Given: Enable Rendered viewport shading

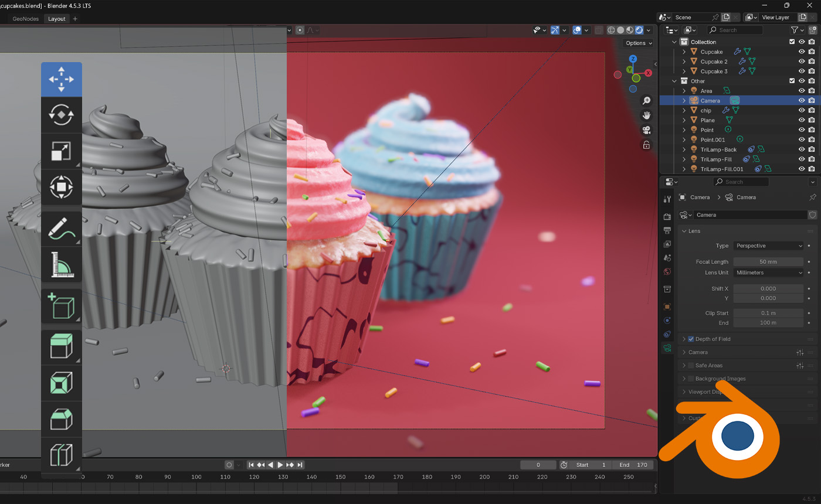Looking at the screenshot, I should coord(640,30).
